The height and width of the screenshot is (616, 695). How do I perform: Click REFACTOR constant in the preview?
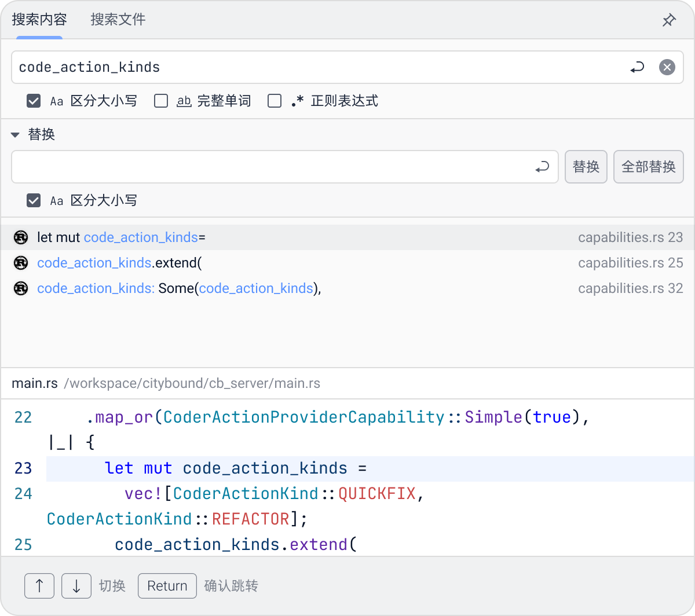pyautogui.click(x=250, y=519)
